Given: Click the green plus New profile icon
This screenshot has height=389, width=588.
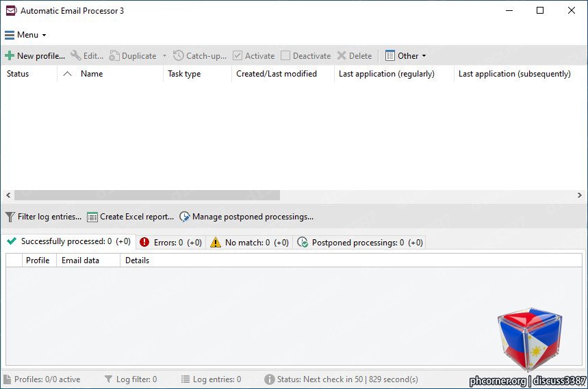Looking at the screenshot, I should (x=10, y=56).
